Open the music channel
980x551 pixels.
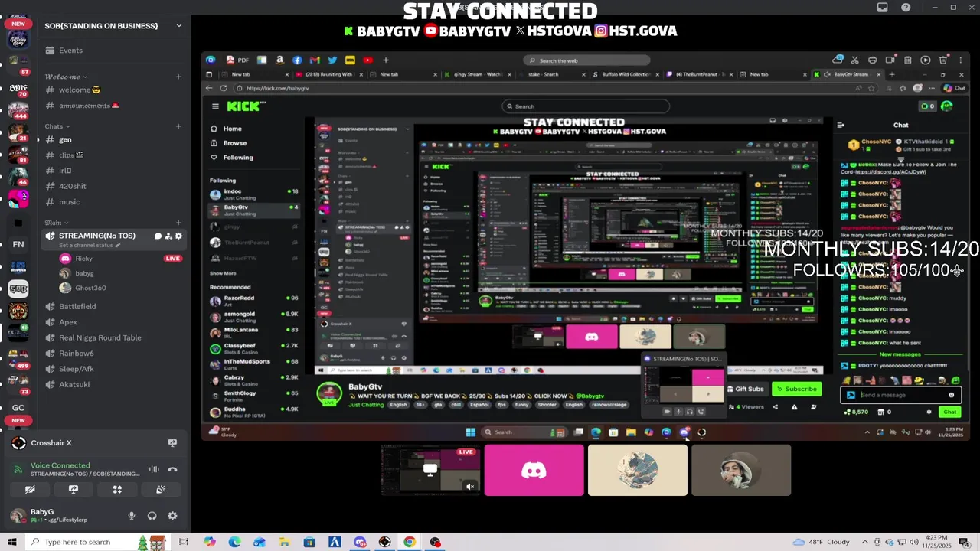click(114, 202)
